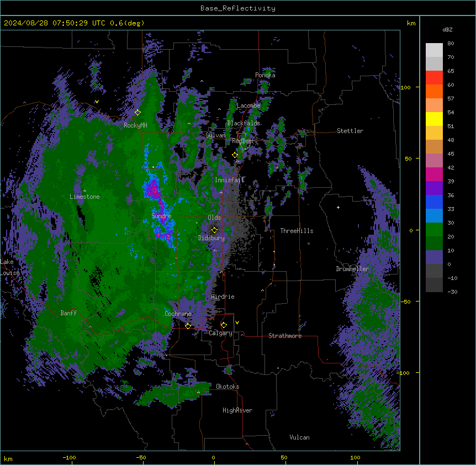476x465 pixels.
Task: Click the dBZ legend heading
Action: coord(447,29)
